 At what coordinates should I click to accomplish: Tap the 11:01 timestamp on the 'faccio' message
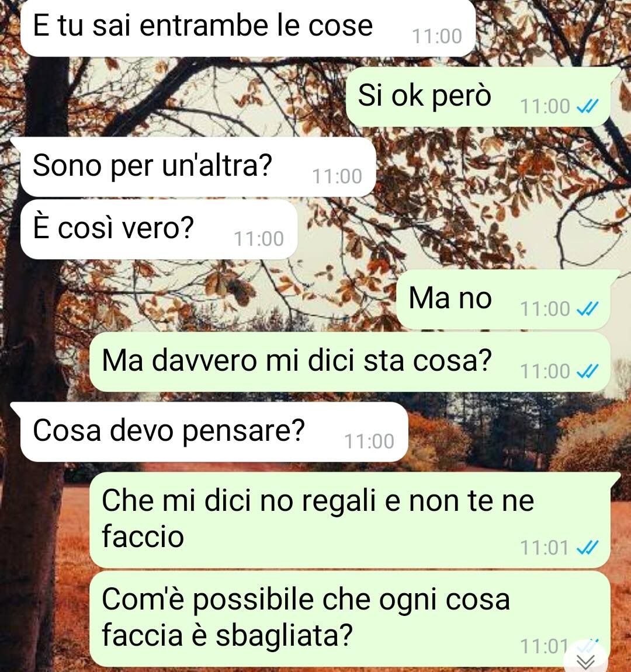(545, 548)
